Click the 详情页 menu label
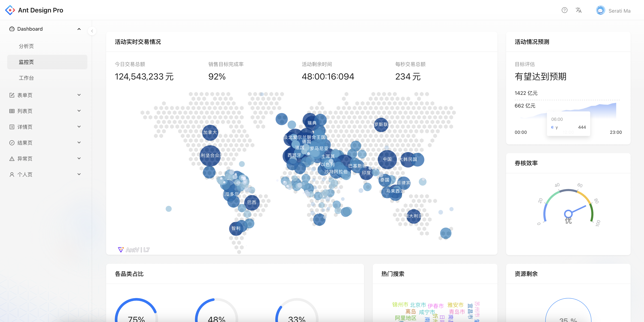The width and height of the screenshot is (644, 322). [x=25, y=127]
